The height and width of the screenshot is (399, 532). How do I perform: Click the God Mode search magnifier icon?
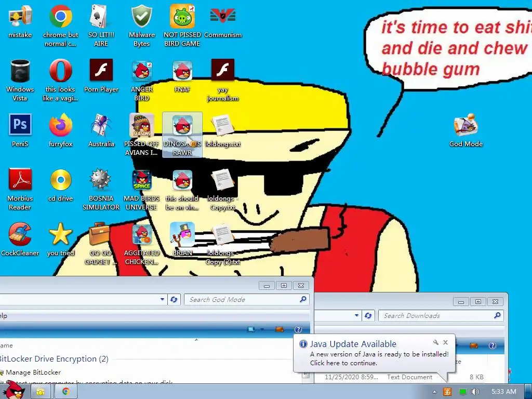coord(303,299)
